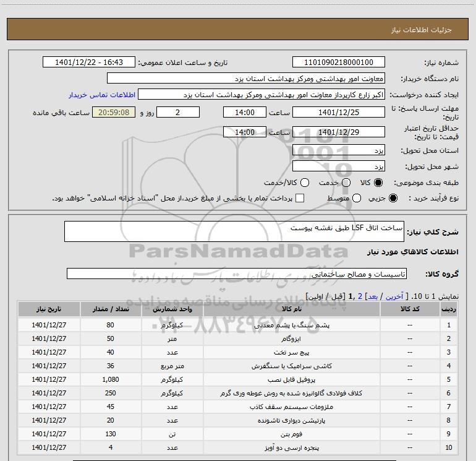Click the پنجره ارسی دو آویز item
The height and width of the screenshot is (461, 476).
tap(291, 447)
